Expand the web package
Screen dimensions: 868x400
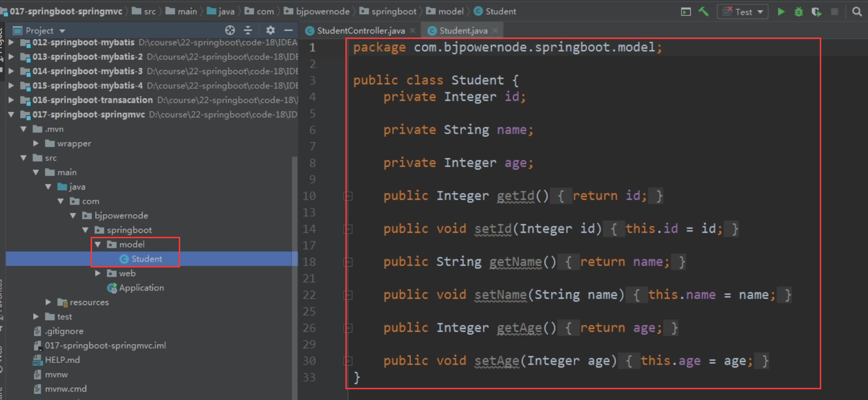(x=98, y=273)
